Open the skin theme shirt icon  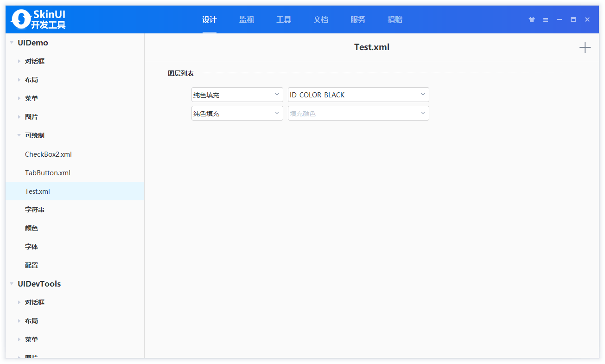[532, 19]
